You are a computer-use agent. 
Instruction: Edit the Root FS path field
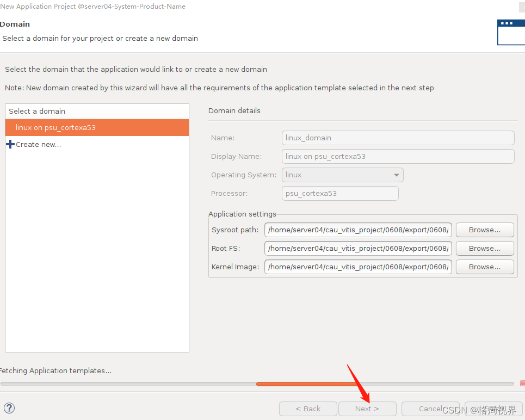(358, 248)
